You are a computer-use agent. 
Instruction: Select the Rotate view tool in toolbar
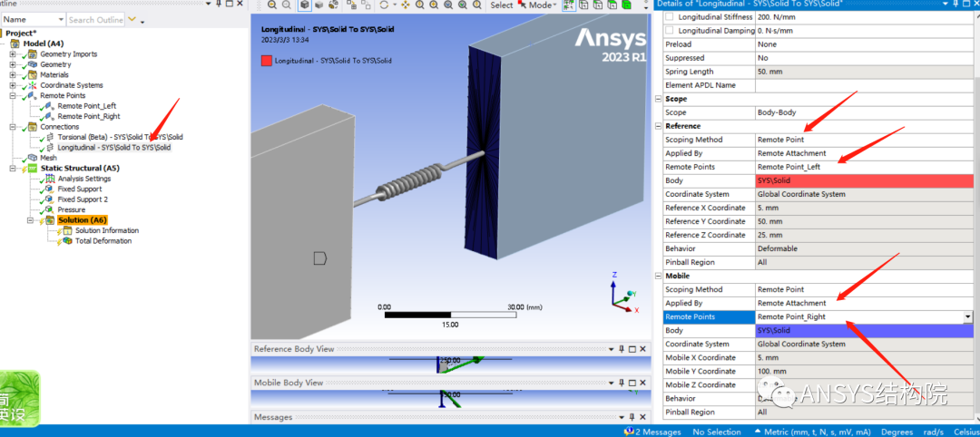pos(384,5)
